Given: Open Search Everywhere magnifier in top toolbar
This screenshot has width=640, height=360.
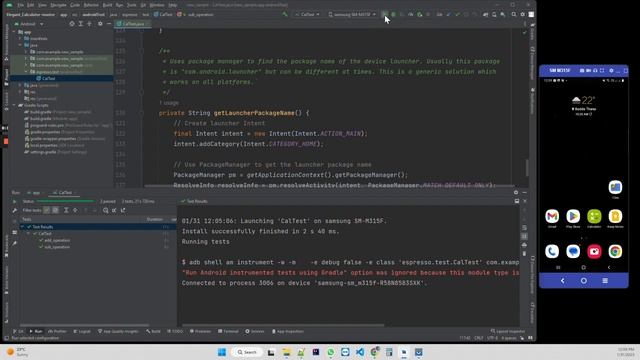Looking at the screenshot, I should pos(514,14).
